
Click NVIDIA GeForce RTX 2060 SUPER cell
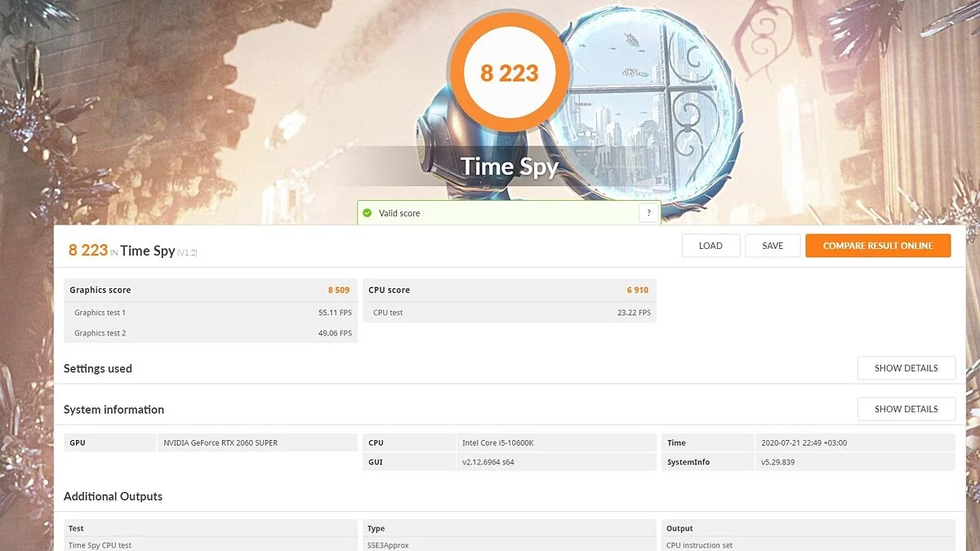point(257,442)
